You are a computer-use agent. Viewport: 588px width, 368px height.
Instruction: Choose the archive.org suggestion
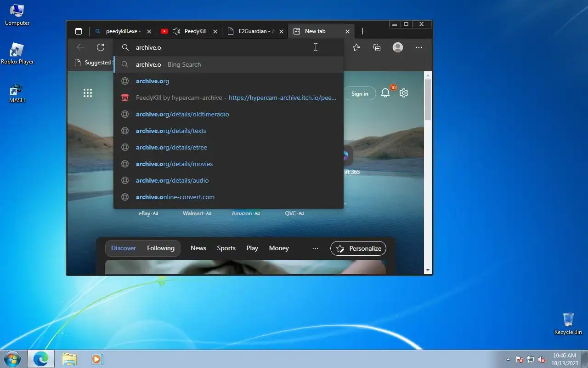229,81
